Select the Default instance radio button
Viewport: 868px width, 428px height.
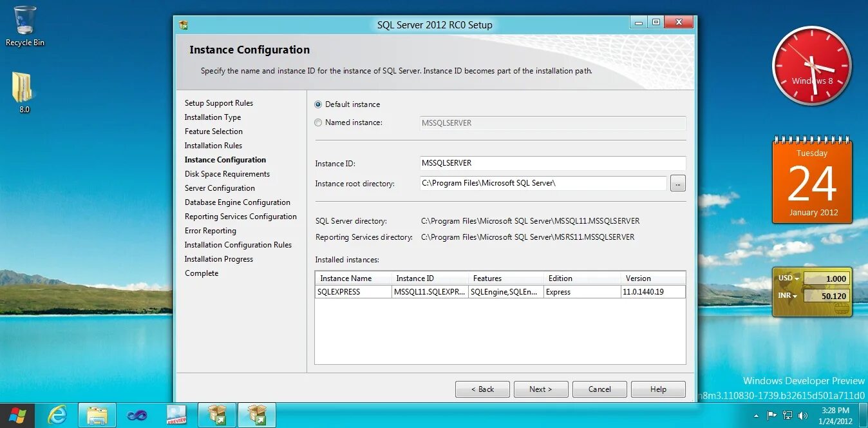[318, 104]
